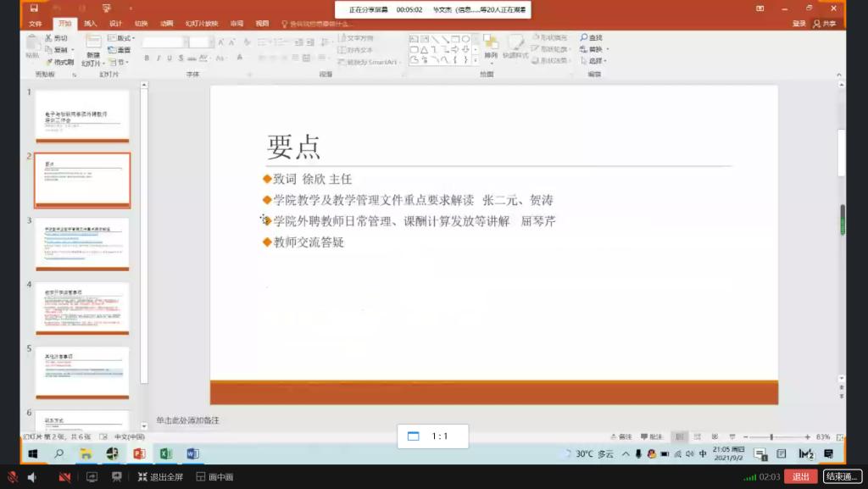Image resolution: width=868 pixels, height=489 pixels.
Task: Select slide 4 thumbnail in slide panel
Action: 82,308
